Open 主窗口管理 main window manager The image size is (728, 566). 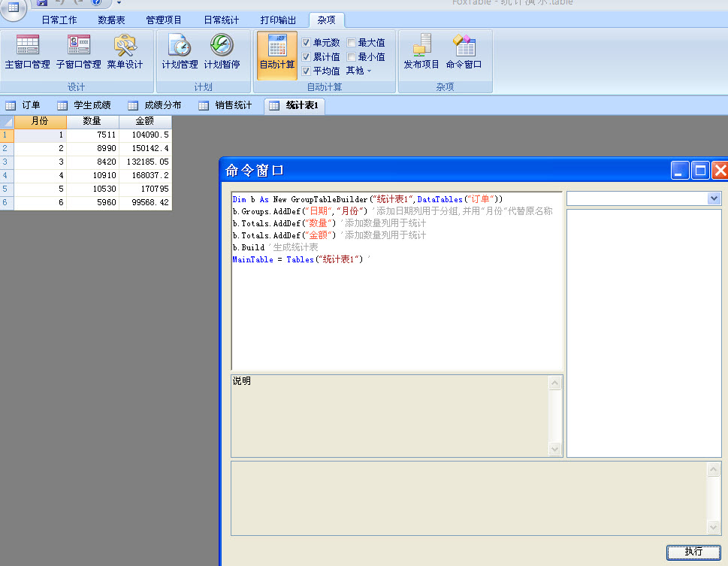27,52
